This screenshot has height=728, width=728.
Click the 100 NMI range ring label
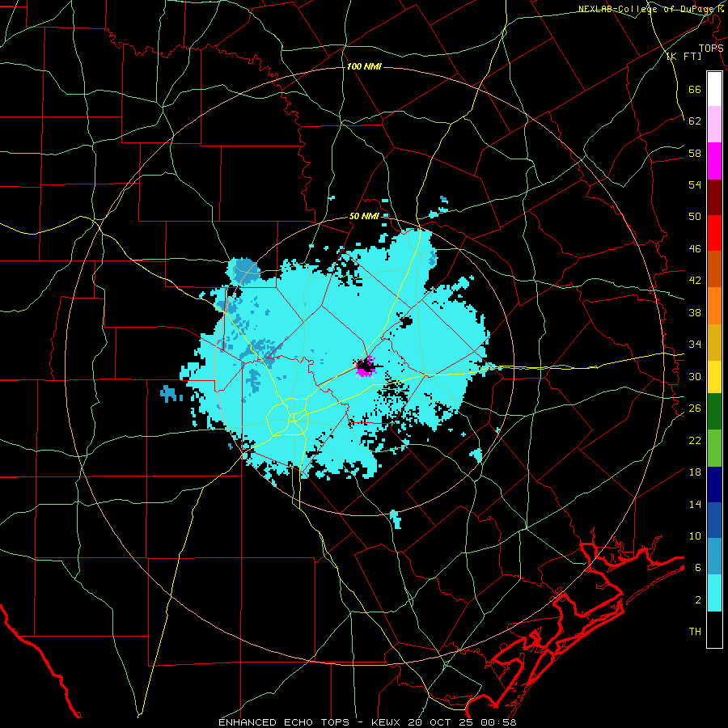click(x=364, y=66)
